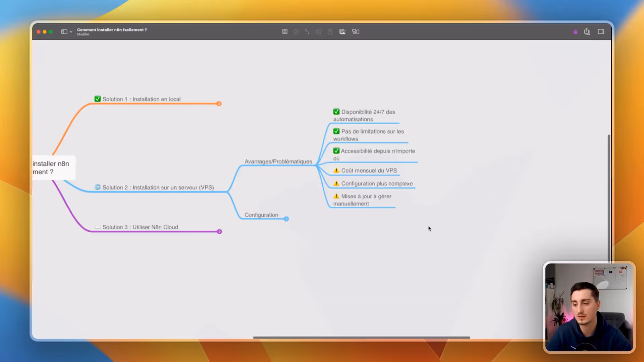Screen dimensions: 644x362
Task: Click the layout arrangement toolbar icon
Action: [356, 32]
